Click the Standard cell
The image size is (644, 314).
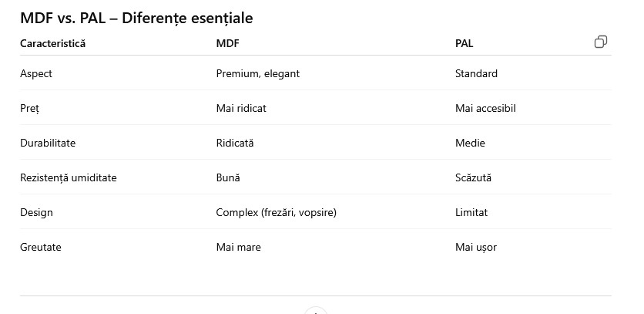click(476, 74)
